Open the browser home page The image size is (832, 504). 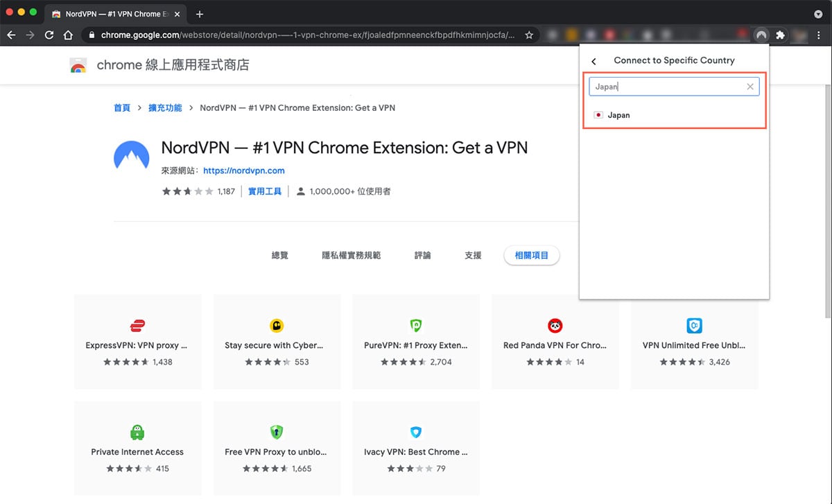[68, 35]
